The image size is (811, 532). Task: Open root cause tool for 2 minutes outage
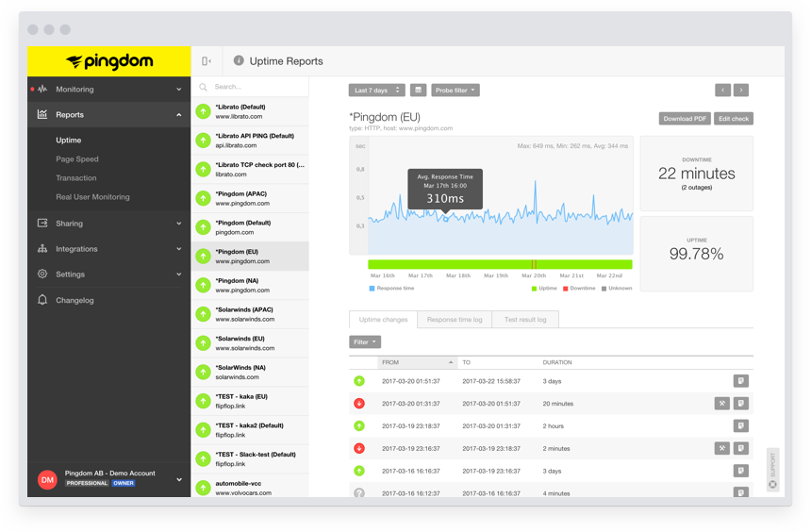pos(722,448)
